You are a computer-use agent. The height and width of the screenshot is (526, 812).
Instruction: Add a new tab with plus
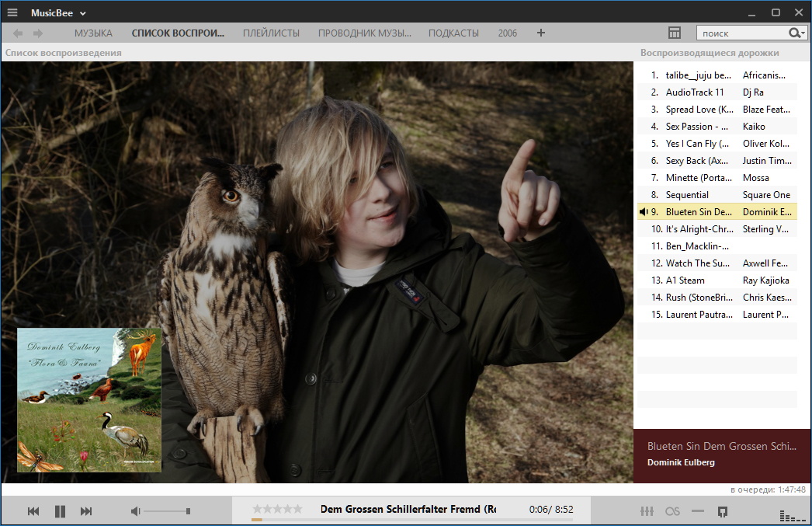(541, 33)
